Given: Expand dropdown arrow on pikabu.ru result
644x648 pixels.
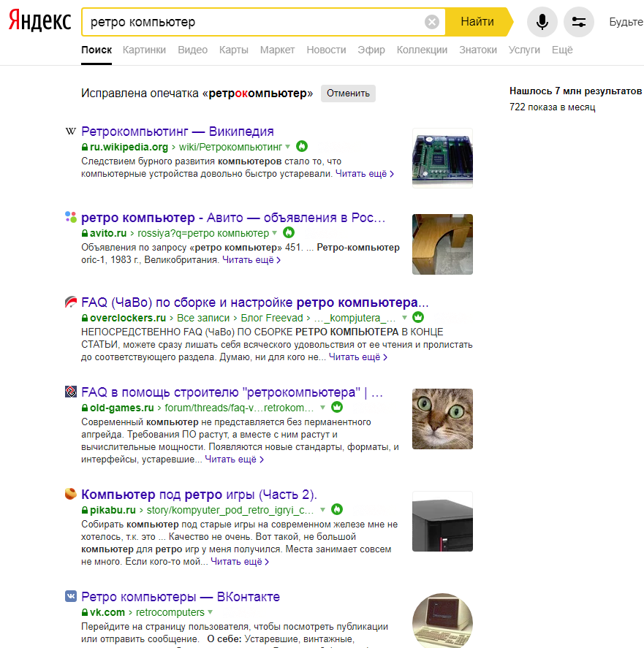Looking at the screenshot, I should [x=322, y=510].
